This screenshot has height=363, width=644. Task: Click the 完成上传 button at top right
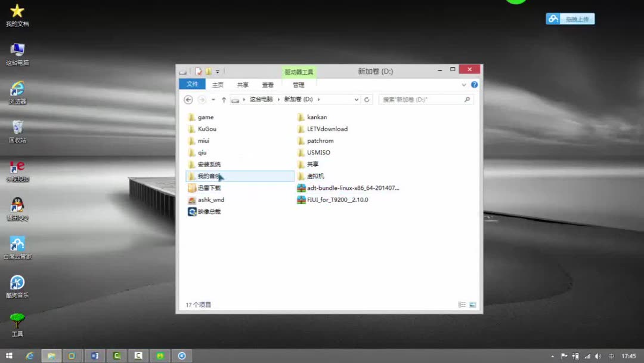tap(570, 19)
